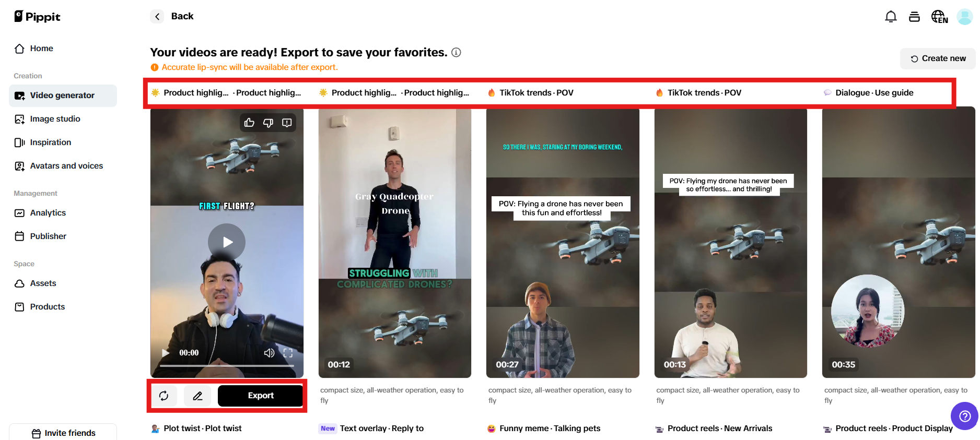
Task: Enter fullscreen on the first video
Action: [x=288, y=353]
